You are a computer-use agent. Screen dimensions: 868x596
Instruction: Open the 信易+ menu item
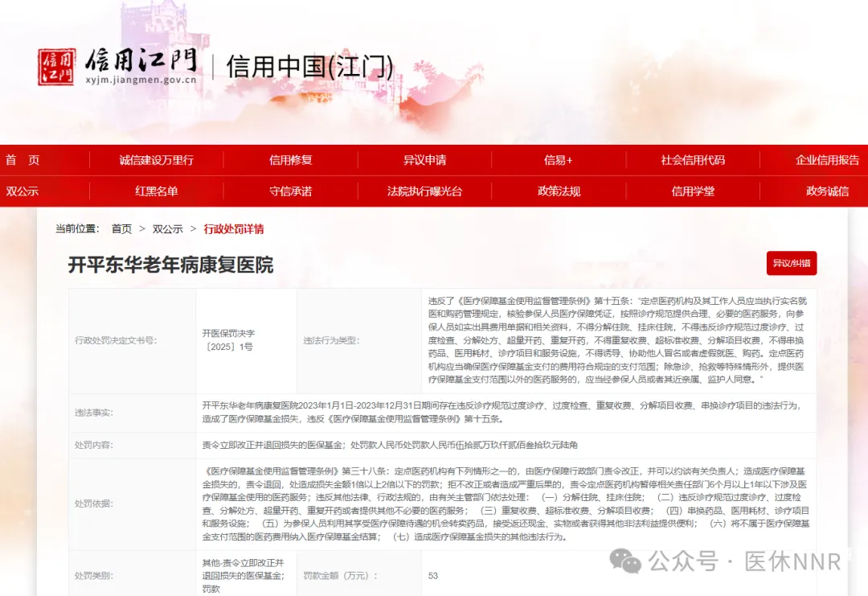click(x=558, y=160)
